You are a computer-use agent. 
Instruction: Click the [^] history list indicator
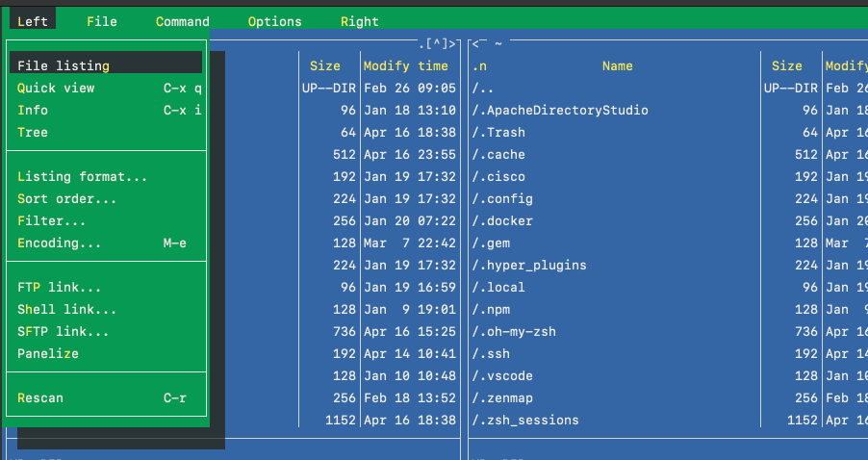[x=436, y=43]
